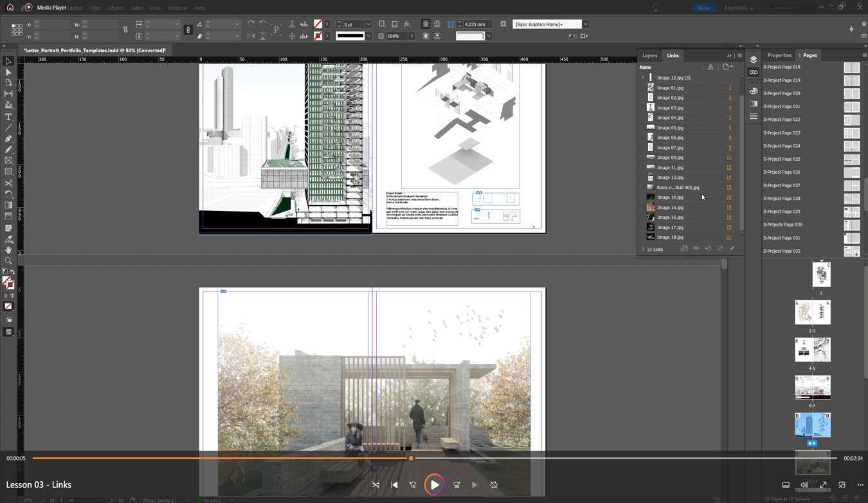The height and width of the screenshot is (503, 868).
Task: Toggle the constrain proportions chain link
Action: coord(125,30)
